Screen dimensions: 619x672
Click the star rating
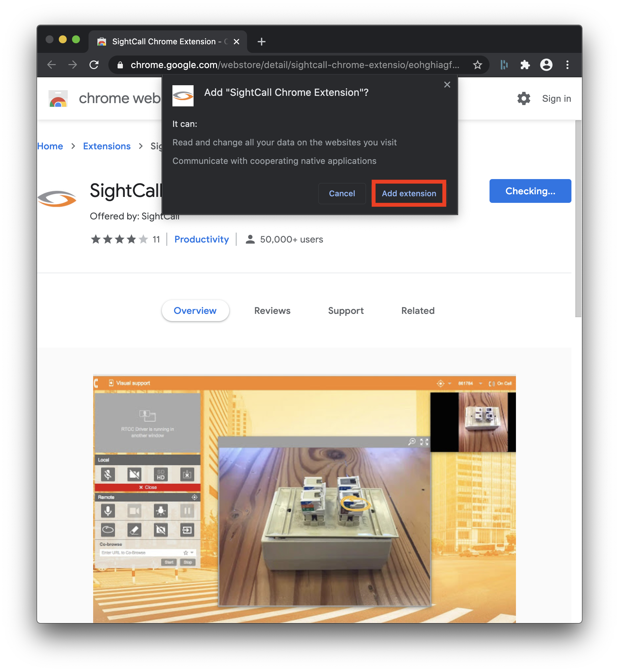(119, 239)
